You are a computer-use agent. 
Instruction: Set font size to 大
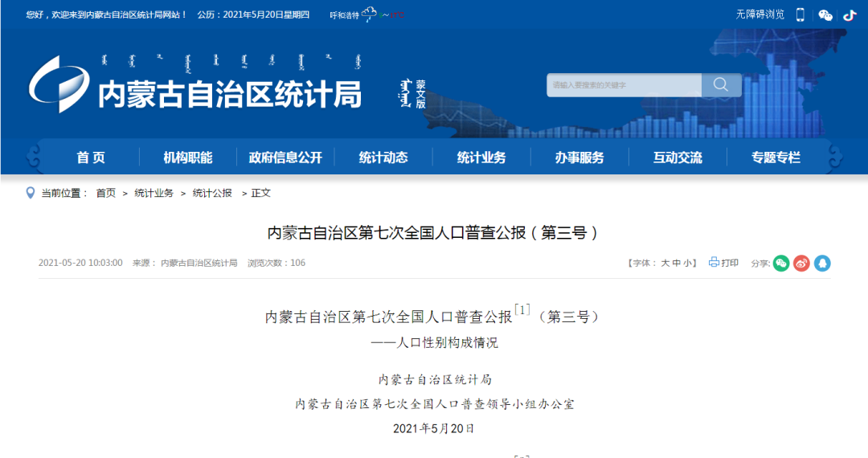[x=665, y=264]
